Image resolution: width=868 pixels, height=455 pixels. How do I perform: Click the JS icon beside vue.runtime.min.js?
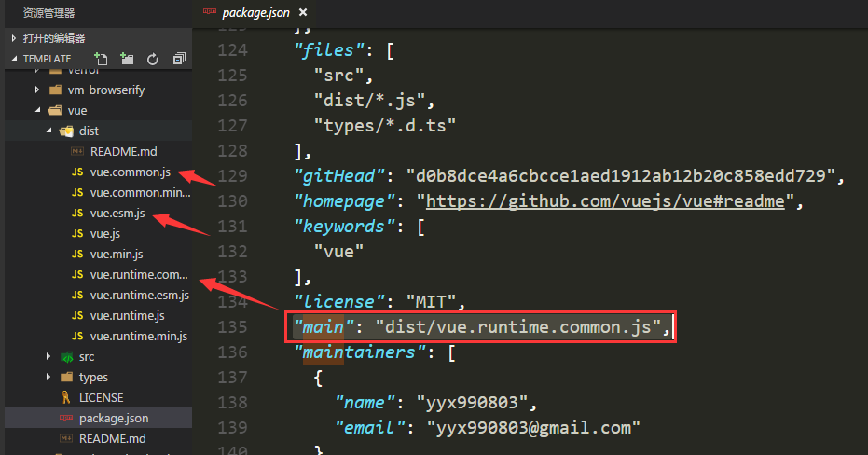[77, 336]
